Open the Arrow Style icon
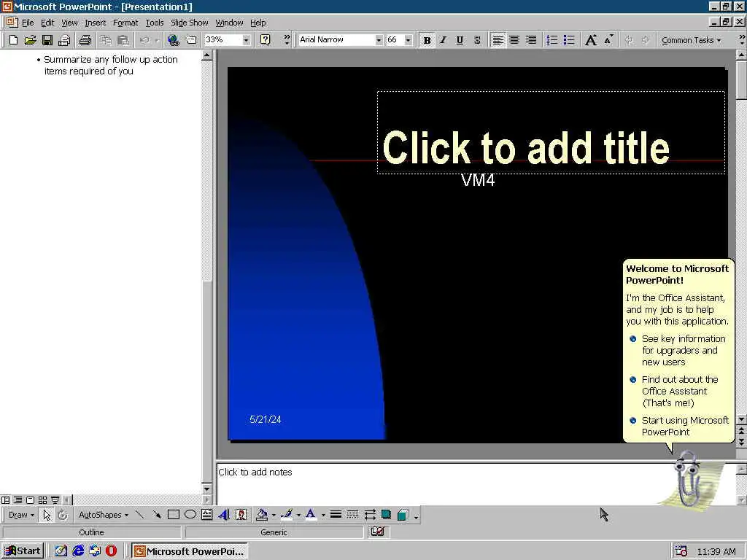 point(370,515)
